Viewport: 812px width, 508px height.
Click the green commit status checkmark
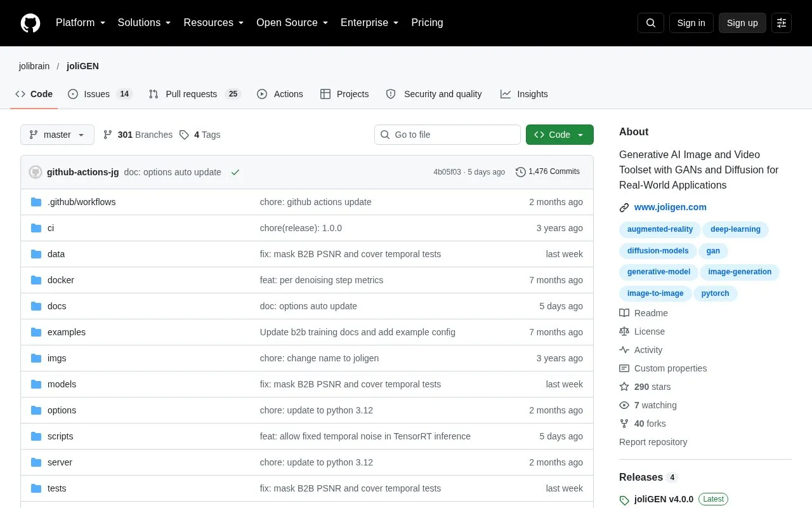[235, 172]
